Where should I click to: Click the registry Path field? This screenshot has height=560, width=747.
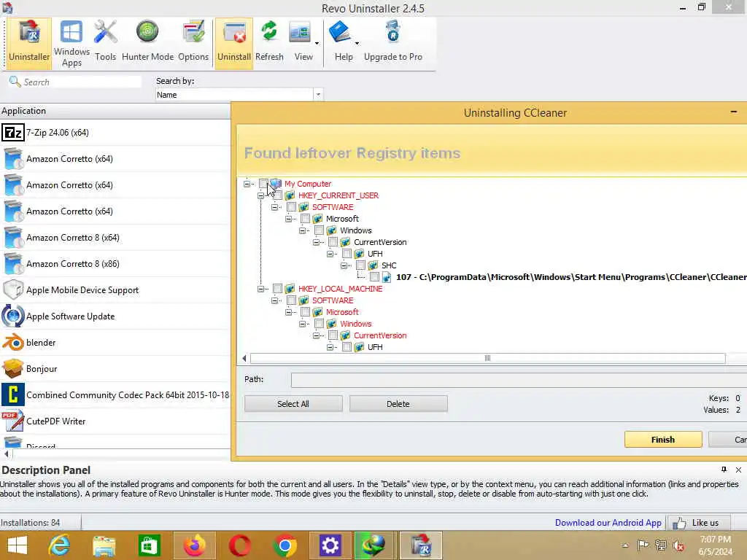coord(519,379)
